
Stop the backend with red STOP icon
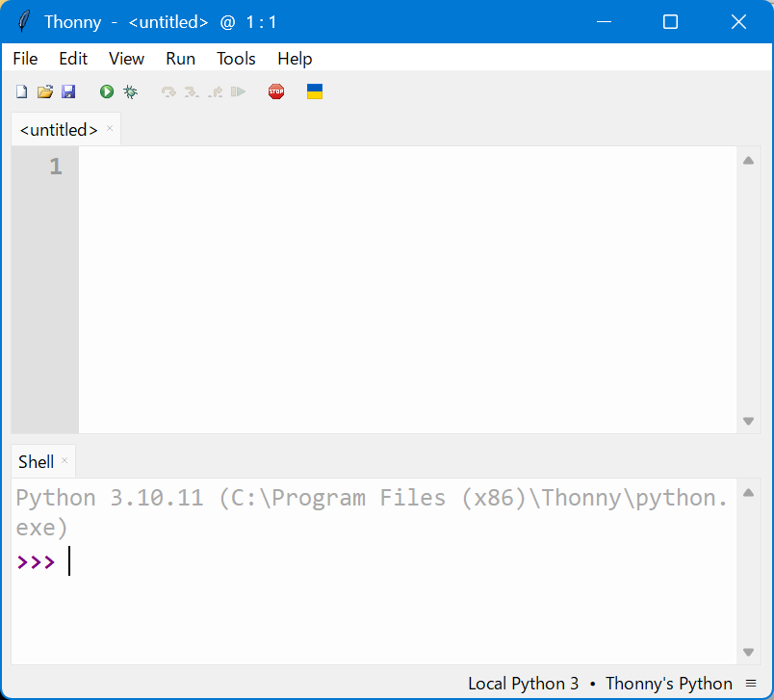276,91
